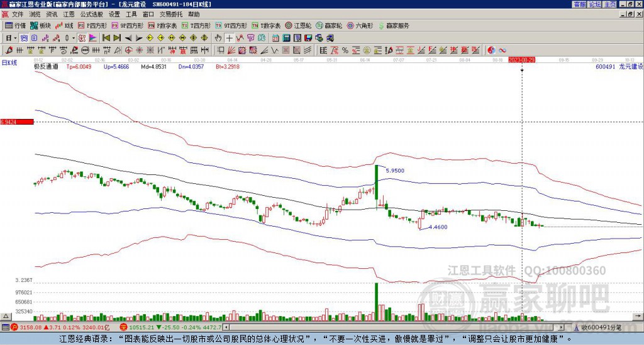The image size is (644, 345).
Task: Click the black right arrow icon
Action: pyautogui.click(x=139, y=38)
